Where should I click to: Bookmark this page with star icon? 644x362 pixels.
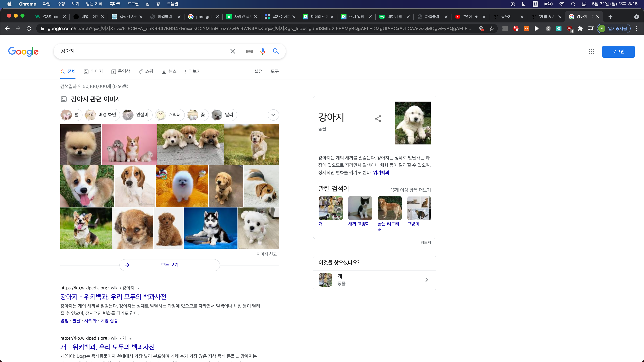[x=492, y=28]
